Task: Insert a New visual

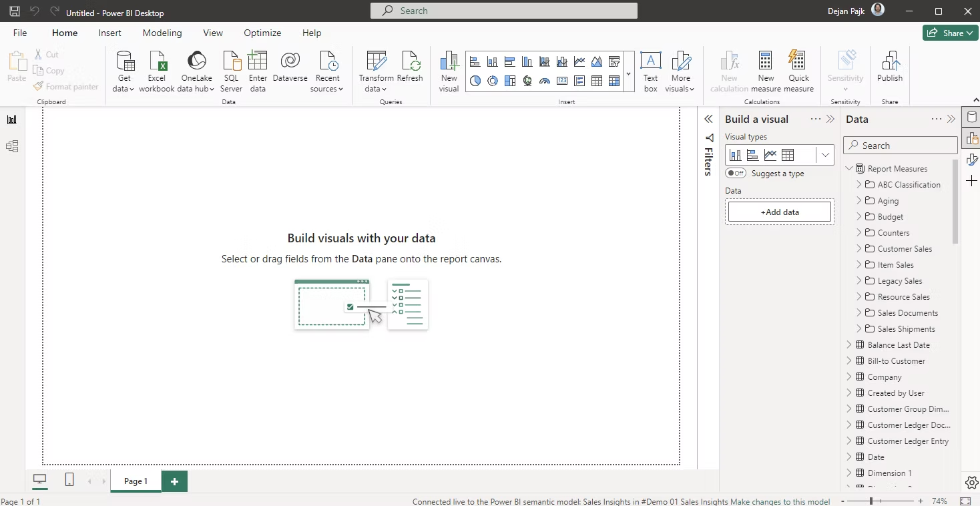Action: click(x=449, y=62)
